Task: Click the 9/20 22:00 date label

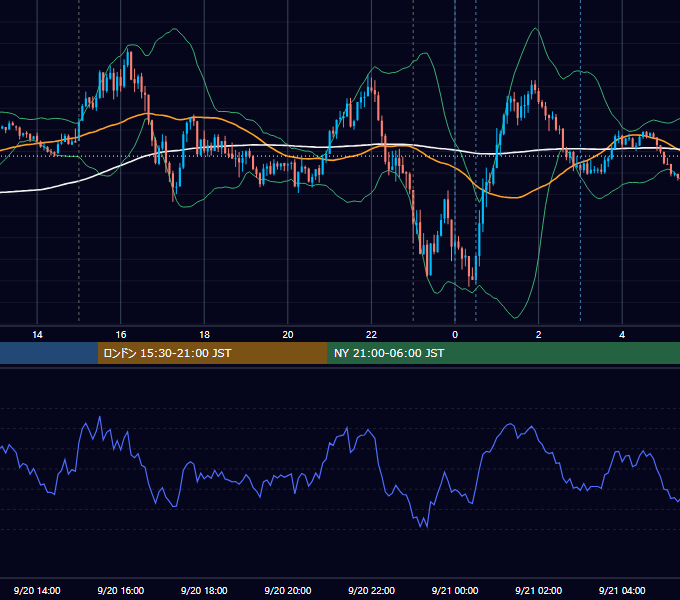Action: [371, 590]
